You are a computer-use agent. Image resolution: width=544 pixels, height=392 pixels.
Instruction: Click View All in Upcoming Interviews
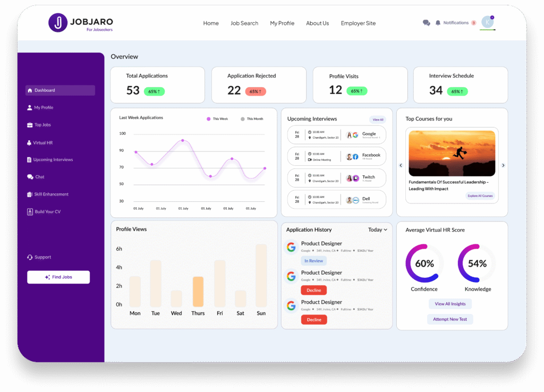point(378,120)
